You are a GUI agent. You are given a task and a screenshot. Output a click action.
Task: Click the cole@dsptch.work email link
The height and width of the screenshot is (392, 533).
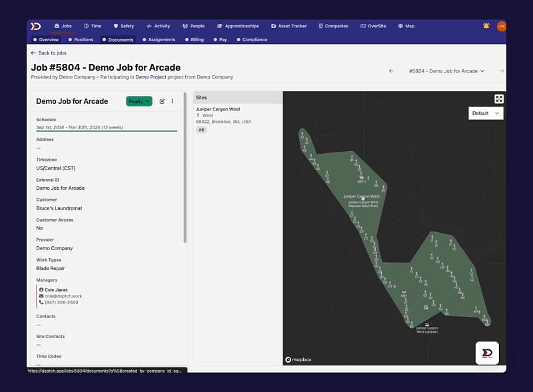coord(62,295)
